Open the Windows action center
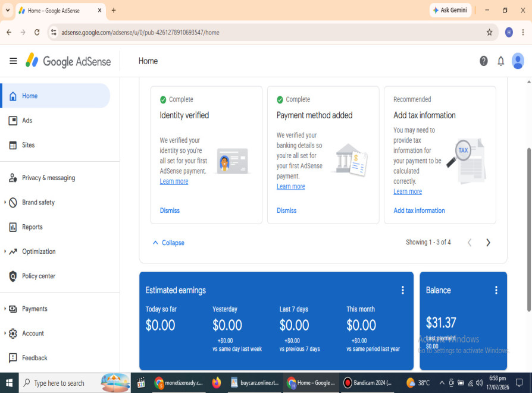The image size is (532, 393). click(x=519, y=383)
